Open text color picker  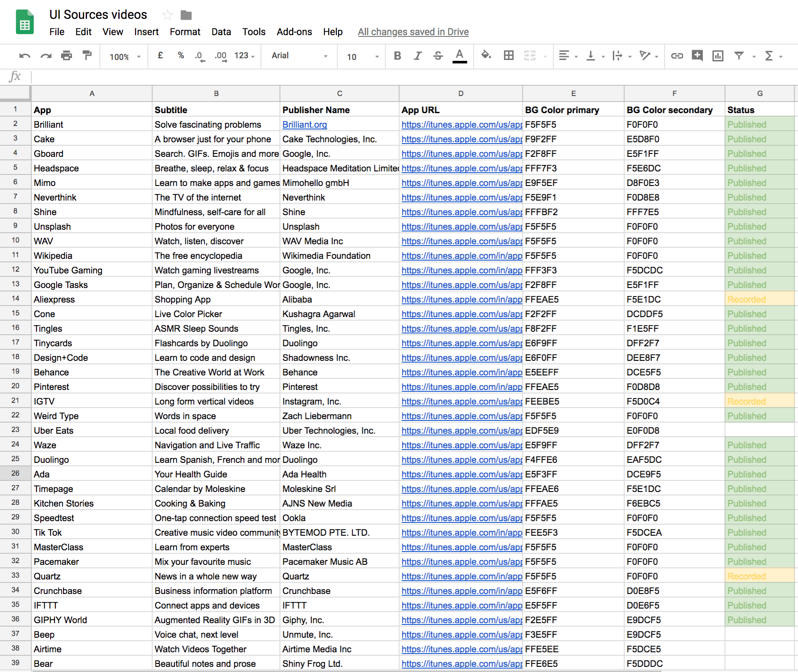(x=459, y=56)
